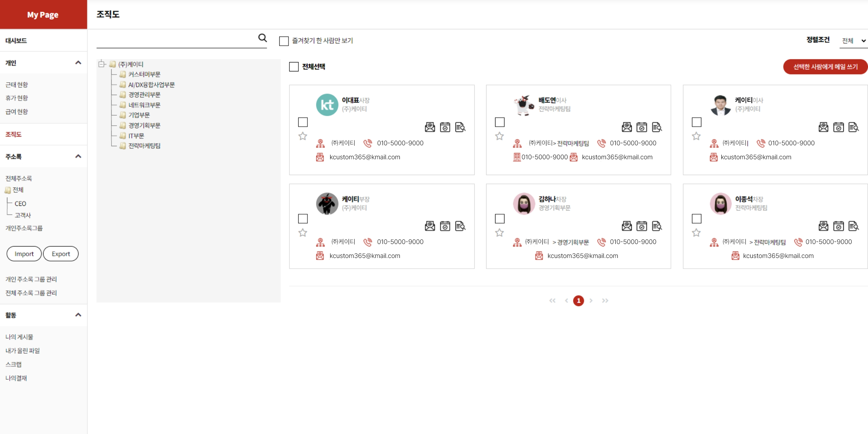Open calendar icon on 케이티부장 card
Viewport: 868px width, 434px height.
click(x=445, y=226)
